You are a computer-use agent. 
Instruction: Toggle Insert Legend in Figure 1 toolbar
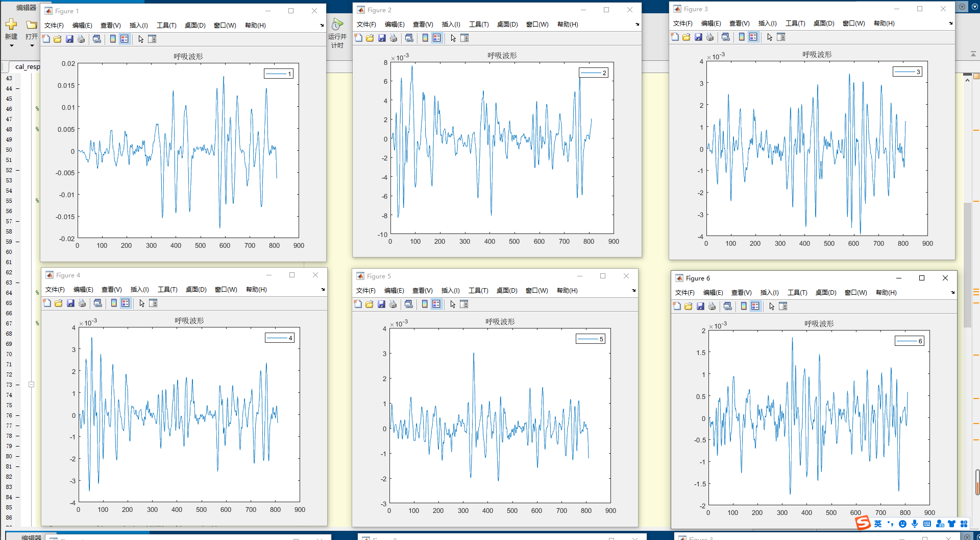[x=125, y=39]
